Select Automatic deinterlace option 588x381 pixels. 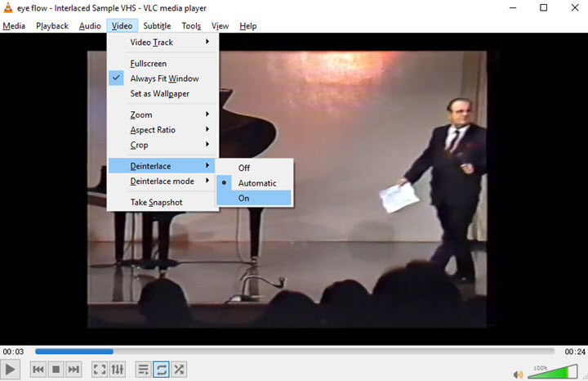[x=254, y=183]
